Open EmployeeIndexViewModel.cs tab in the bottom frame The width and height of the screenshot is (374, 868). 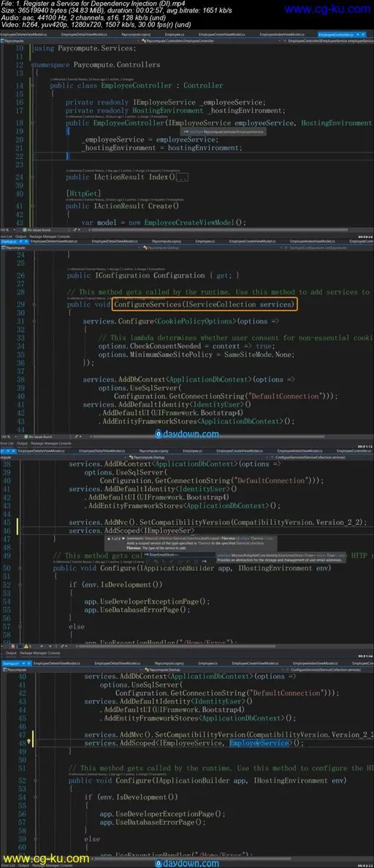tap(316, 663)
